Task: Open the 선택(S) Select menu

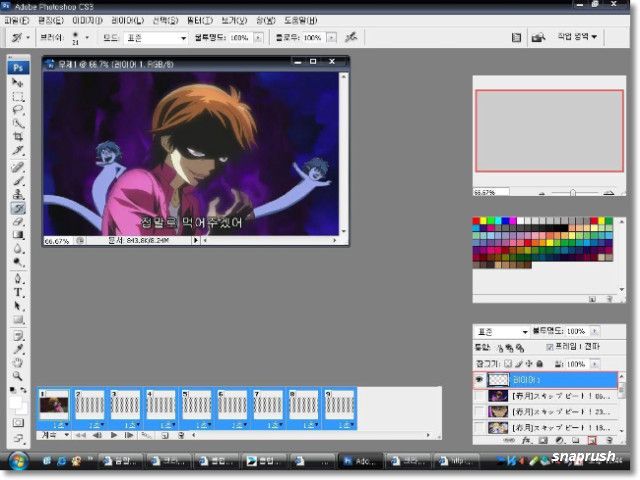Action: (x=165, y=20)
